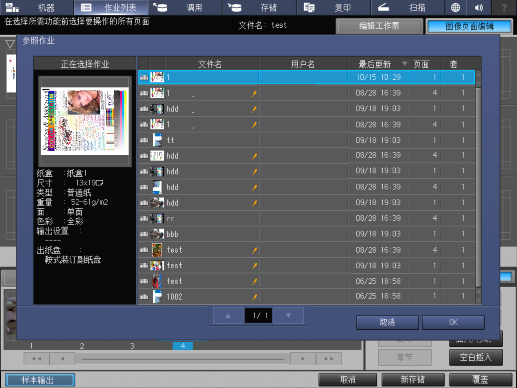Click the question mark help icon
Image resolution: width=517 pixels, height=388 pixels.
[504, 7]
